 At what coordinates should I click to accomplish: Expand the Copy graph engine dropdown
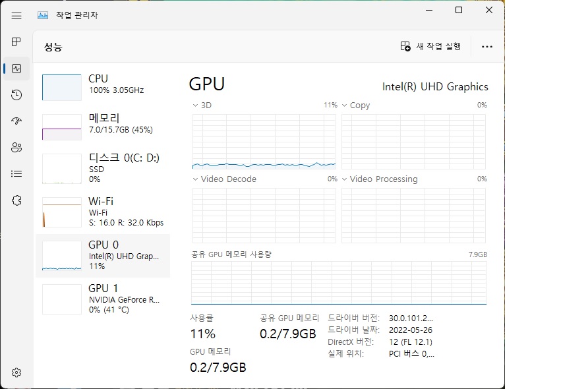point(356,105)
